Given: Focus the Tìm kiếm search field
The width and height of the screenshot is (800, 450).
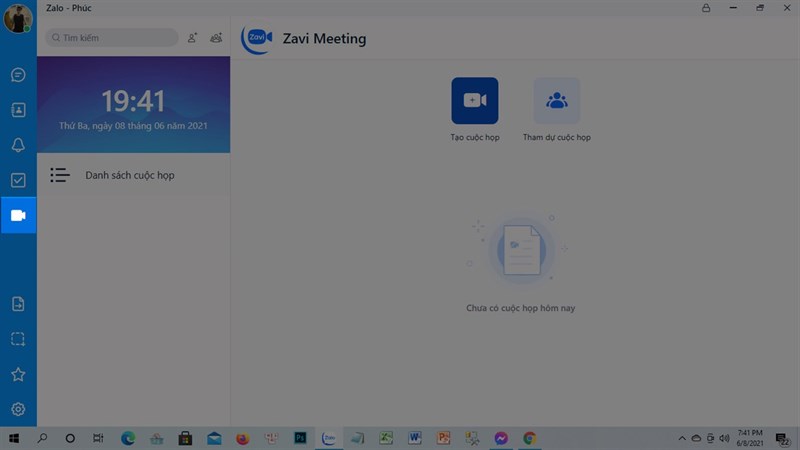Looking at the screenshot, I should pyautogui.click(x=112, y=38).
